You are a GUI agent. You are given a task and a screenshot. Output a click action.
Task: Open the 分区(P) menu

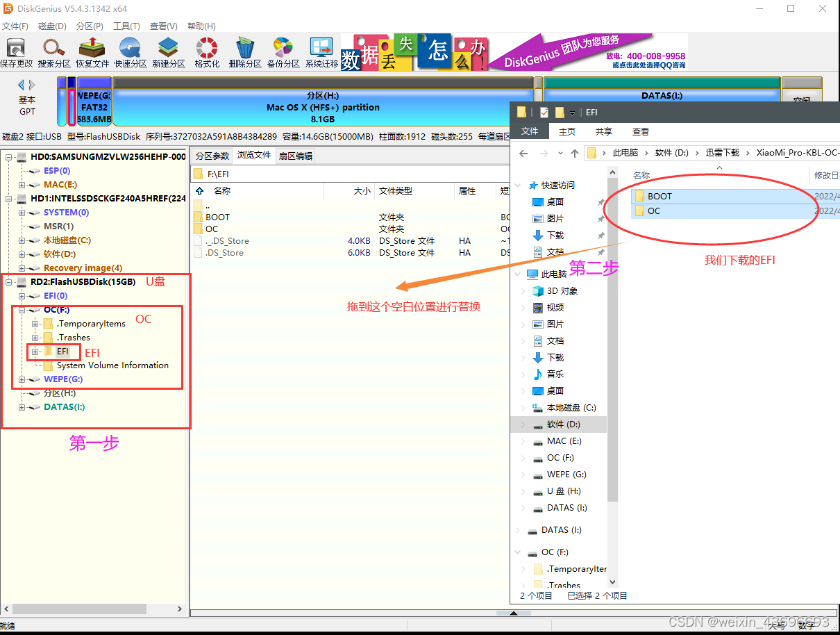tap(90, 26)
